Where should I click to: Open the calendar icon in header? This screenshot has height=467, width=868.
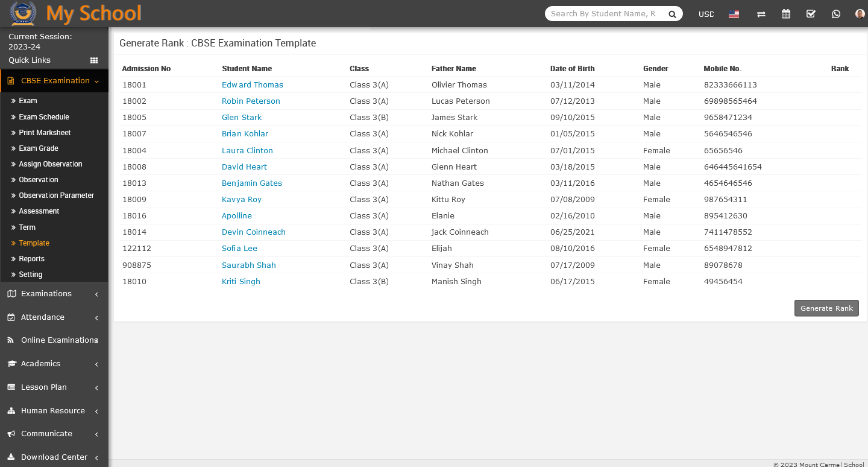click(786, 14)
